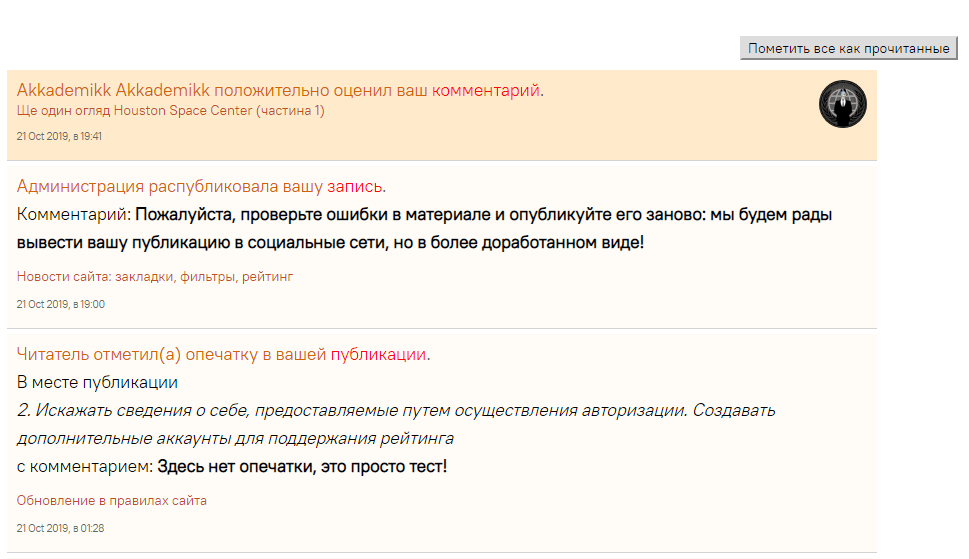
Task: Follow the "комментарий" link in first notification
Action: tap(485, 90)
